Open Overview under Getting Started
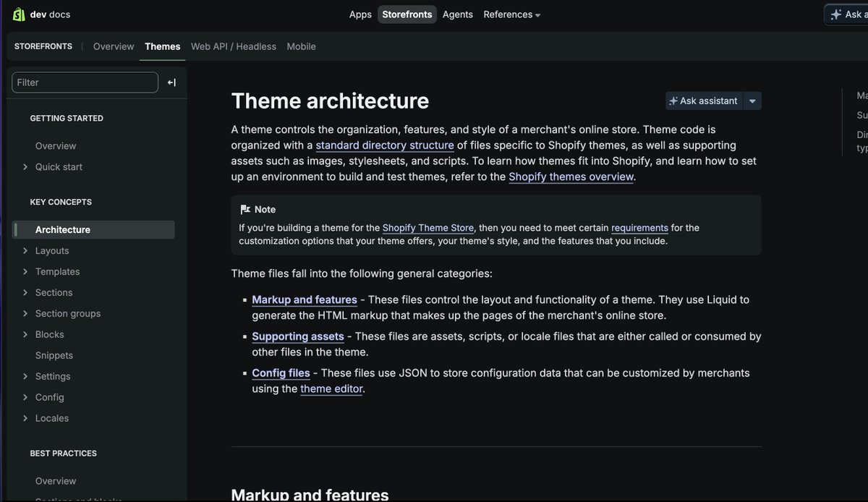The width and height of the screenshot is (868, 502). tap(56, 146)
